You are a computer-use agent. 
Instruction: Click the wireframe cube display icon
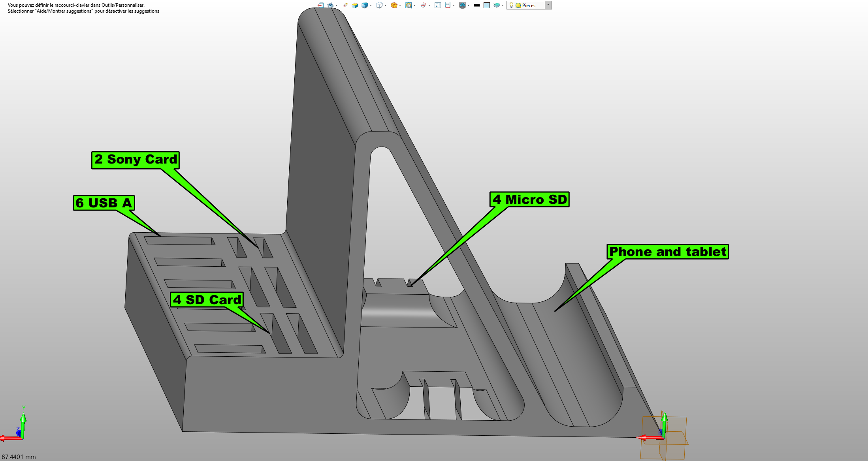click(x=379, y=5)
